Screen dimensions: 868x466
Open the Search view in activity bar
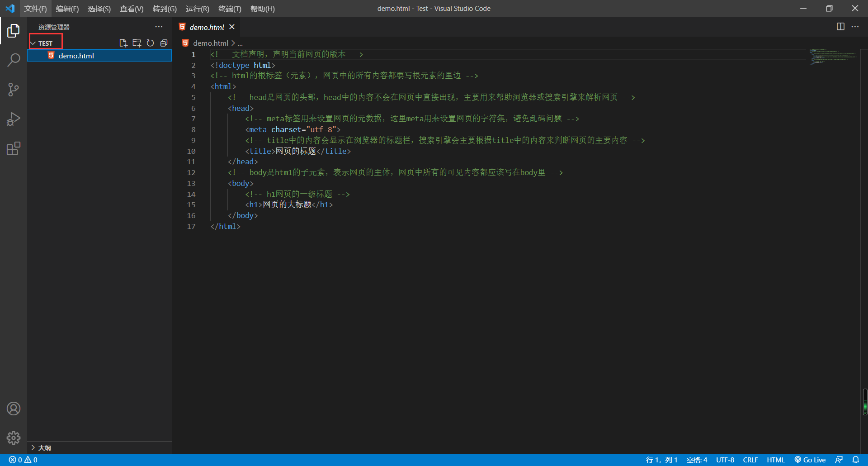[x=14, y=60]
